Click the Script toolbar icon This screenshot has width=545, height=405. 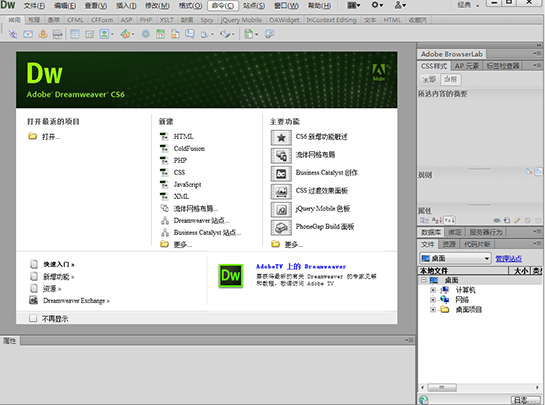(225, 34)
